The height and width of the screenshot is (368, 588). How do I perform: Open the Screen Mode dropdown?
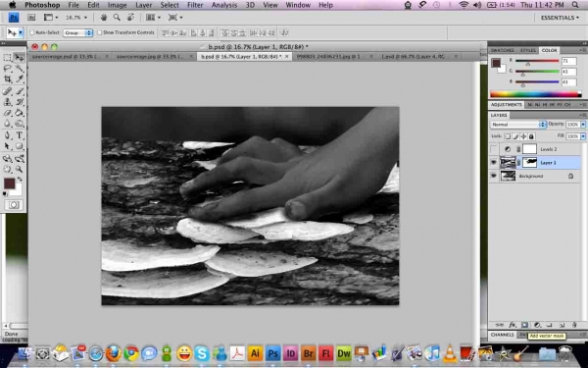pos(175,18)
